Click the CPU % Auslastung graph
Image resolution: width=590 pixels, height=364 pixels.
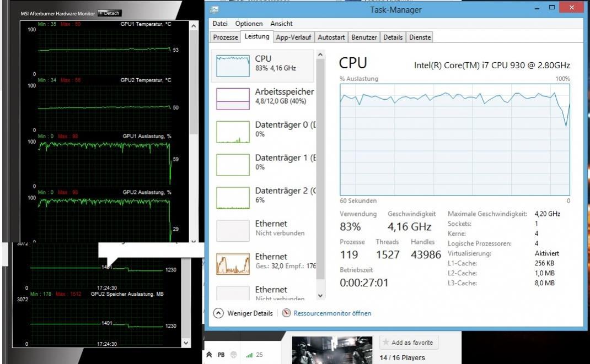coord(455,139)
